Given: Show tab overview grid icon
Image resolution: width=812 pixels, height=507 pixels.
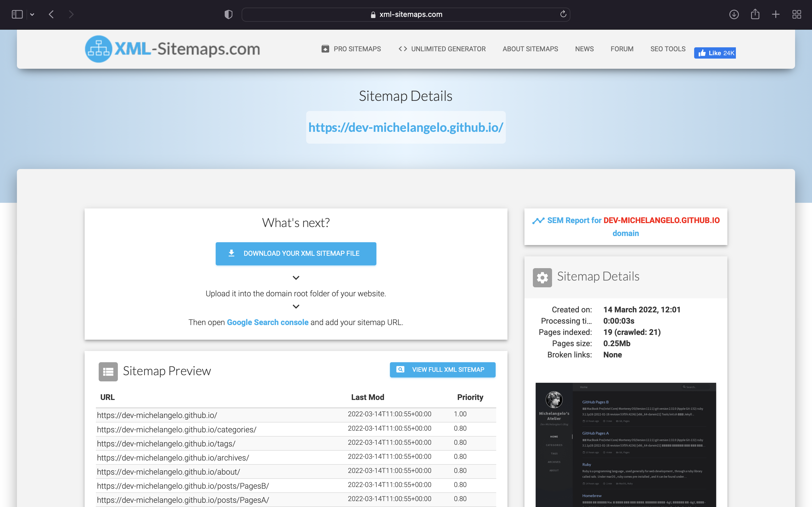Looking at the screenshot, I should [796, 14].
